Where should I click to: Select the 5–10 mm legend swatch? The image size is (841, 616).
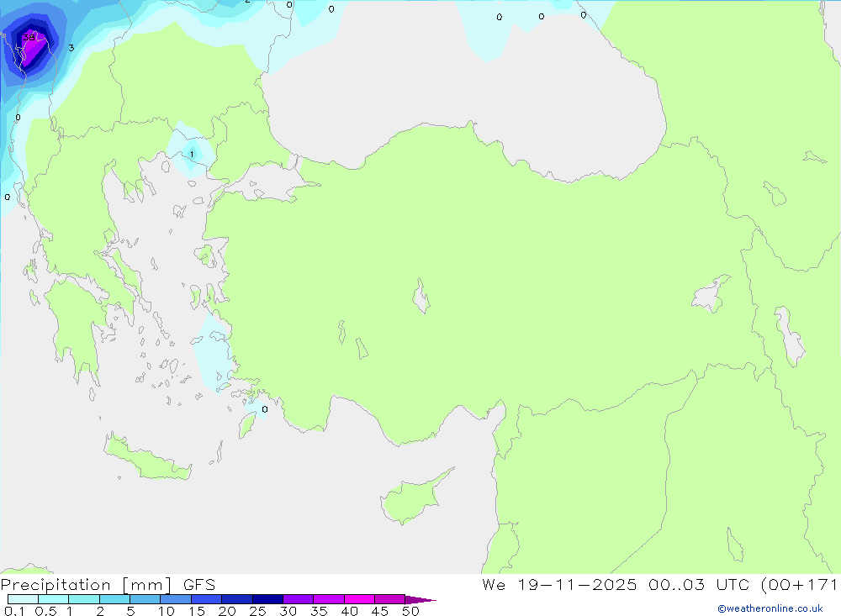pyautogui.click(x=145, y=599)
